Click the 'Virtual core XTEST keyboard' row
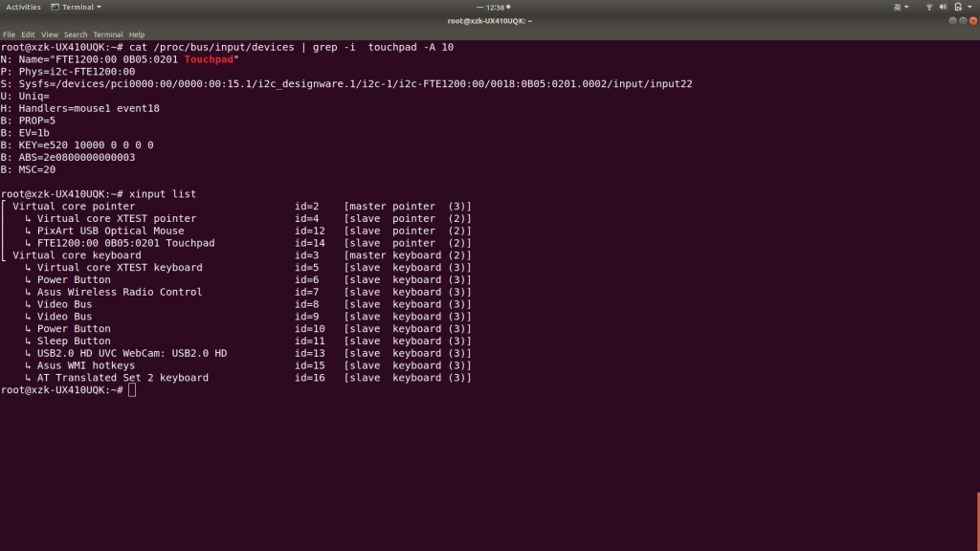This screenshot has height=551, width=980. (248, 268)
